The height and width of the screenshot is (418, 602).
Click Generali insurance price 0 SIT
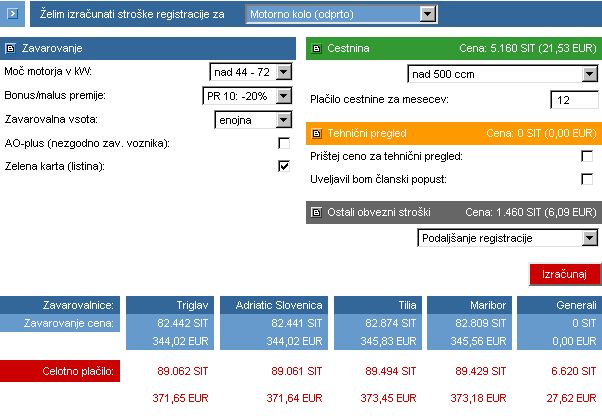pyautogui.click(x=584, y=323)
